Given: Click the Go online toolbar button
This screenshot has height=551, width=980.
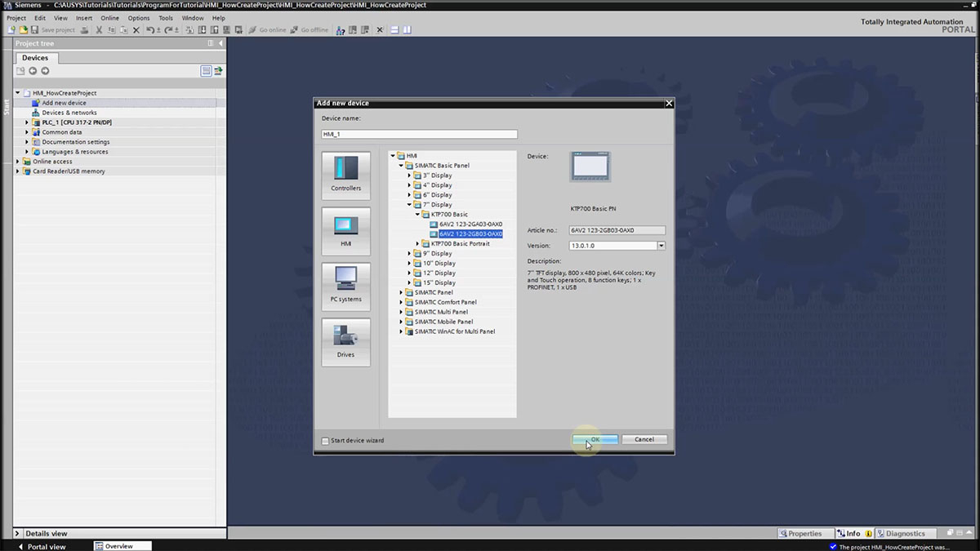Looking at the screenshot, I should [267, 30].
